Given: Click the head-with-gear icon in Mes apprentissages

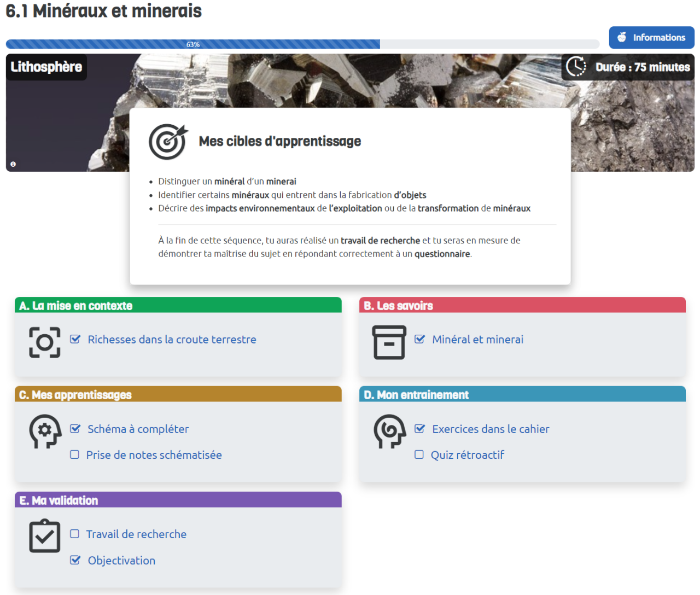Looking at the screenshot, I should (45, 431).
